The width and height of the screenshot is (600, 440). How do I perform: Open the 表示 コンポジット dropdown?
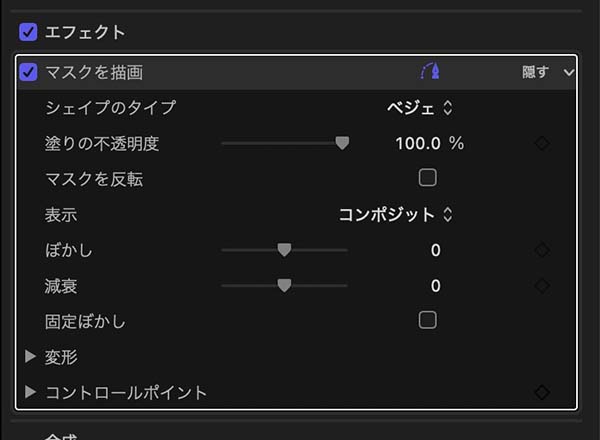(395, 214)
